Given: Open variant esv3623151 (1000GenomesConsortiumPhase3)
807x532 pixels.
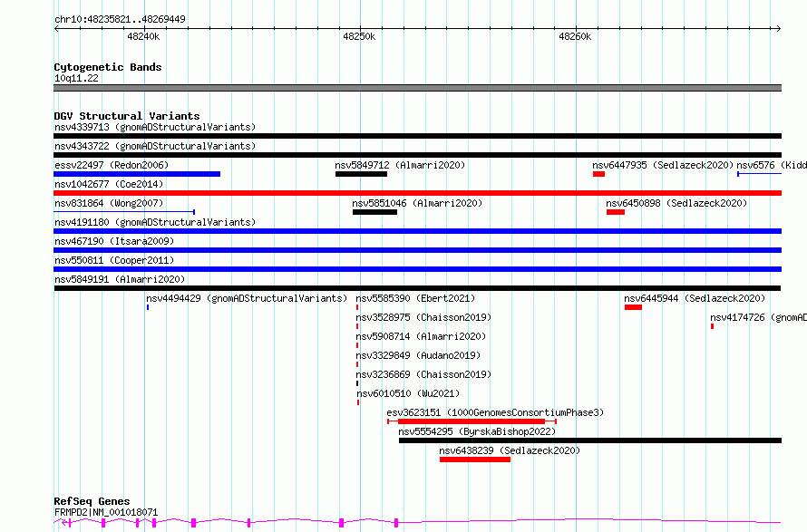Looking at the screenshot, I should pyautogui.click(x=495, y=412).
